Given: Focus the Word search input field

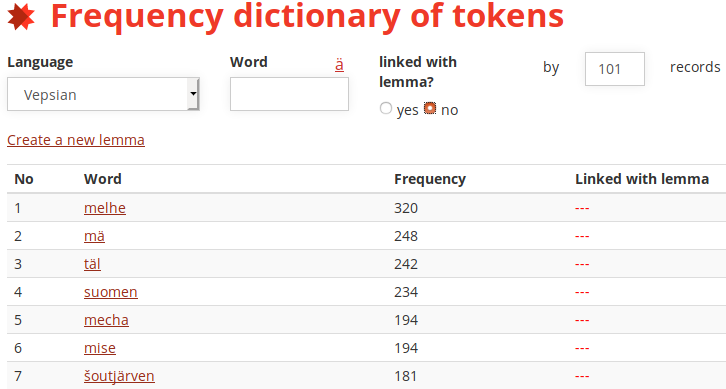Looking at the screenshot, I should pyautogui.click(x=289, y=94).
